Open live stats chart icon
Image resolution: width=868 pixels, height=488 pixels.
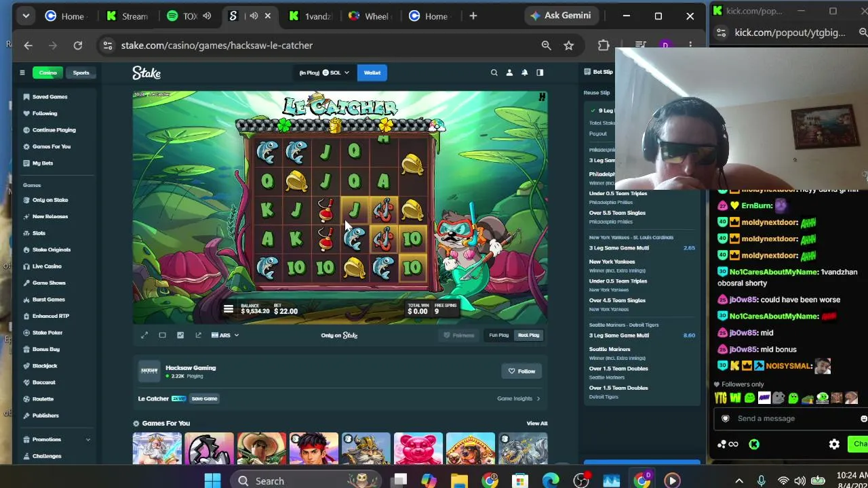pyautogui.click(x=180, y=335)
